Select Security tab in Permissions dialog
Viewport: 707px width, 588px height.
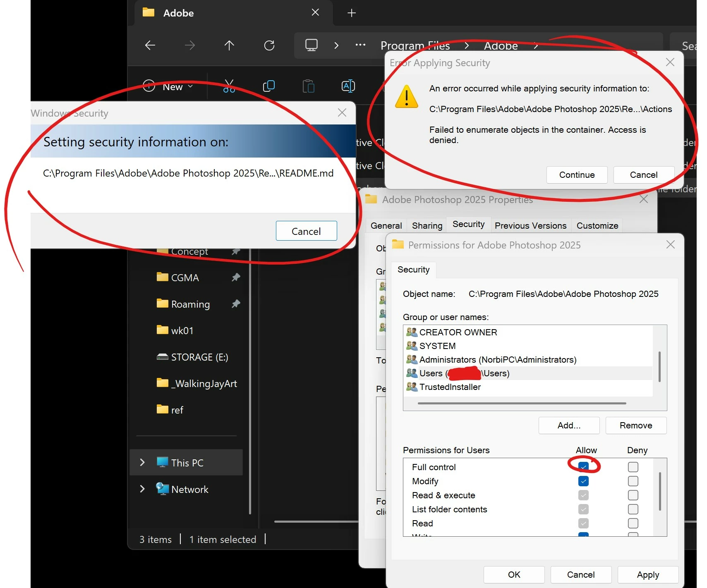tap(413, 270)
